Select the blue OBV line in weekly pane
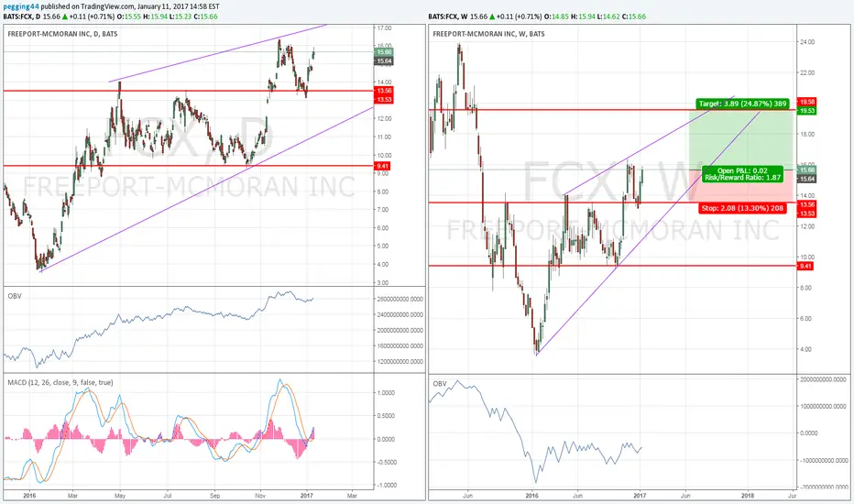 (x=535, y=431)
